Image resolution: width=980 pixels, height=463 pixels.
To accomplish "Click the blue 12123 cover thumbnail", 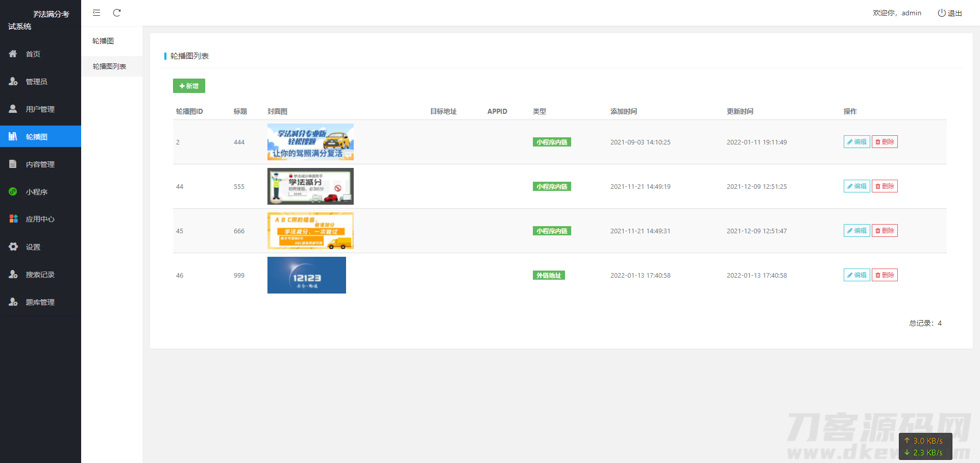I will 306,275.
